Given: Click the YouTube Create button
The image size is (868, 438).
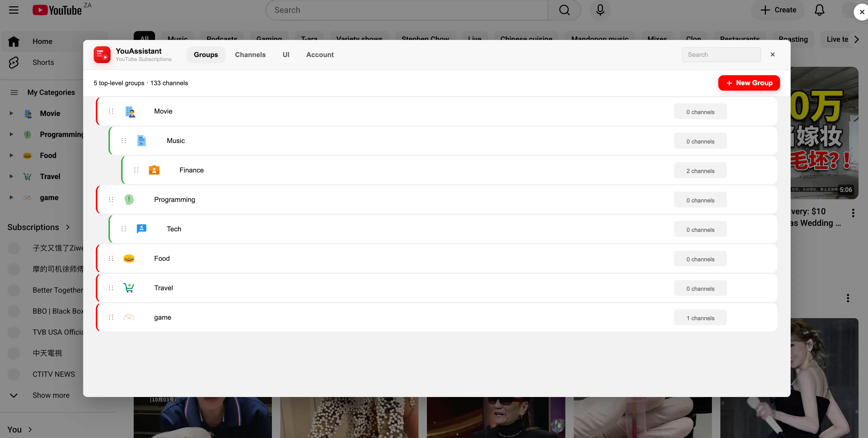Looking at the screenshot, I should [x=778, y=10].
